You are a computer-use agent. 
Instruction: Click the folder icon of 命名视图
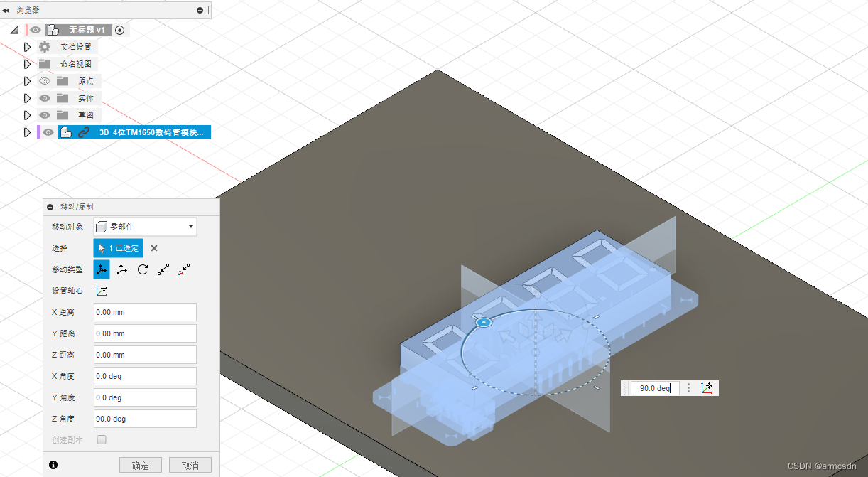pos(45,64)
